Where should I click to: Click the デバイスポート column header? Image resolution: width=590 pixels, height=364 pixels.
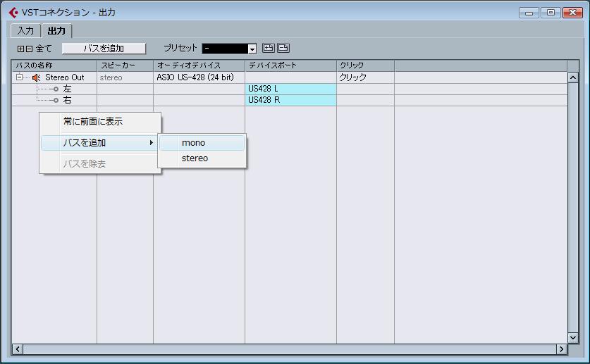pyautogui.click(x=290, y=65)
